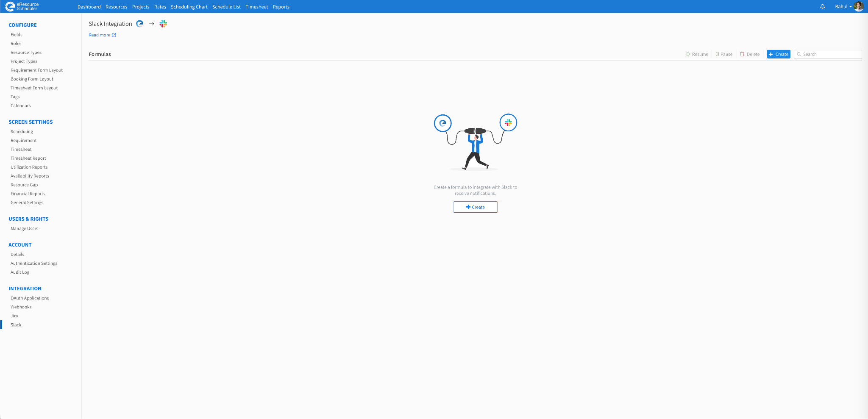The image size is (868, 419).
Task: Select Tags in the sidebar
Action: [15, 97]
